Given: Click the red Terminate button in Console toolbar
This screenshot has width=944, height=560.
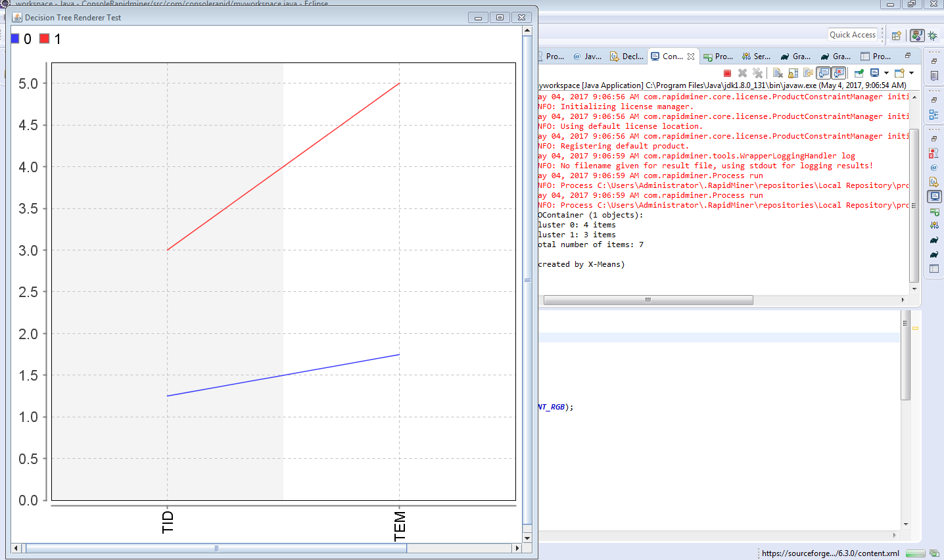Looking at the screenshot, I should [x=728, y=73].
